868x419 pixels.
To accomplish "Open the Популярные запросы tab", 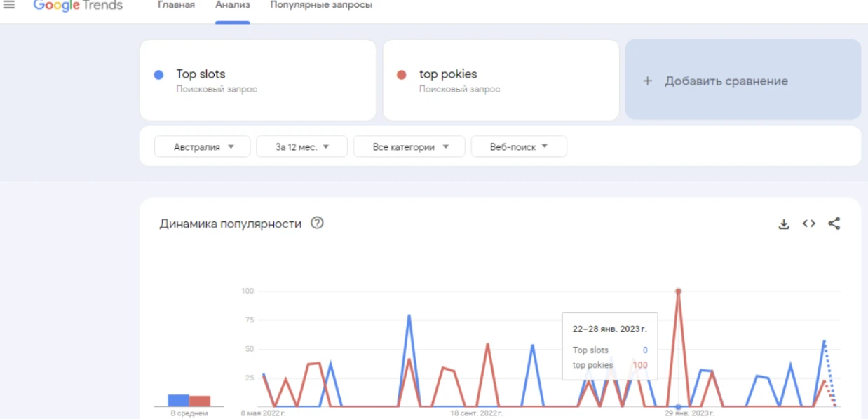I will (321, 5).
